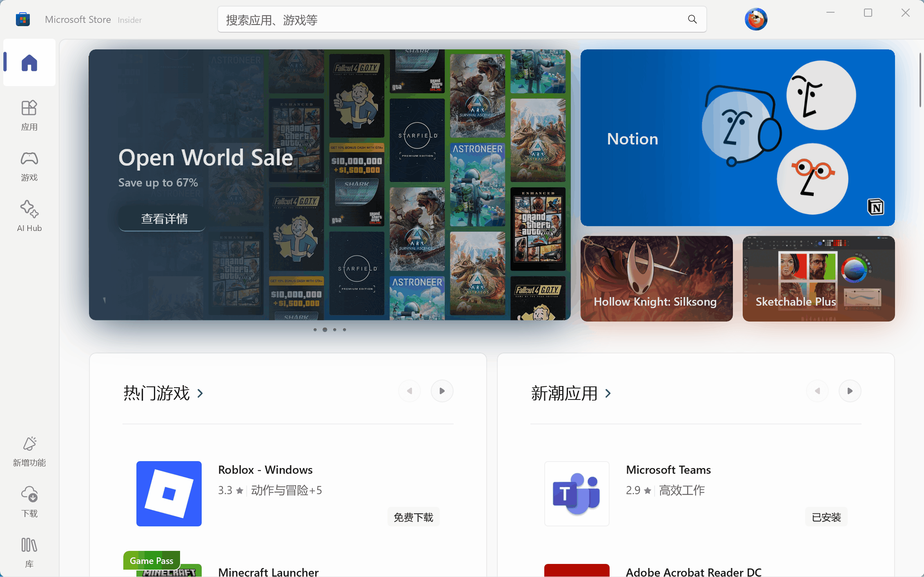Open the Roblox app icon
The image size is (924, 577).
(169, 494)
